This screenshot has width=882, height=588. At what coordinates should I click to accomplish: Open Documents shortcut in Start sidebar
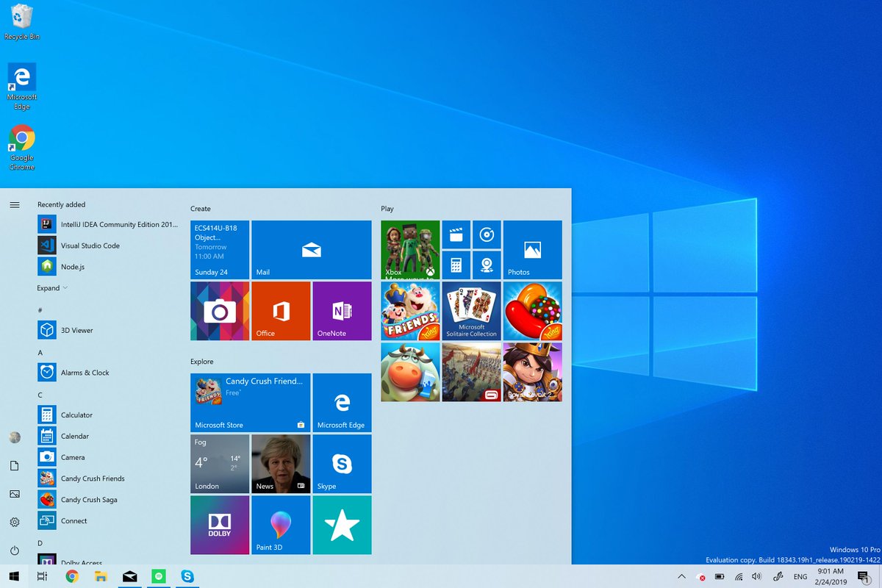tap(15, 466)
